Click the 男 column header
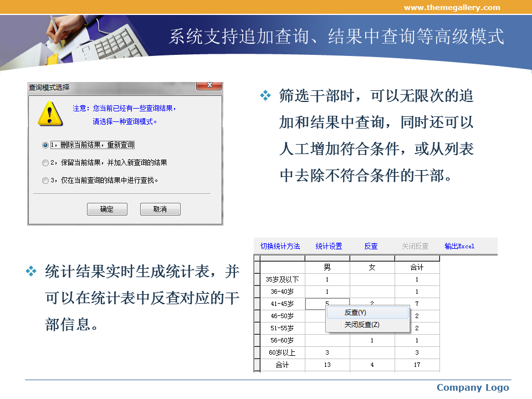This screenshot has height=399, width=532. (327, 267)
